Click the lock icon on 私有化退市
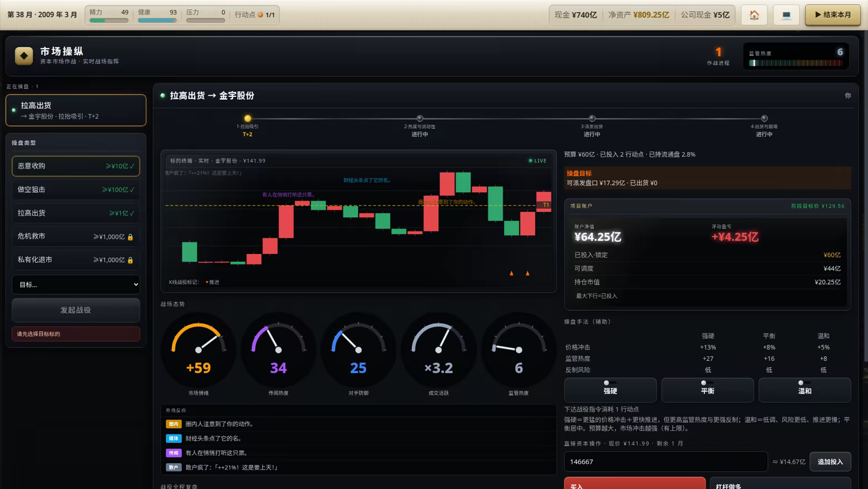Viewport: 868px width, 489px height. 130,260
